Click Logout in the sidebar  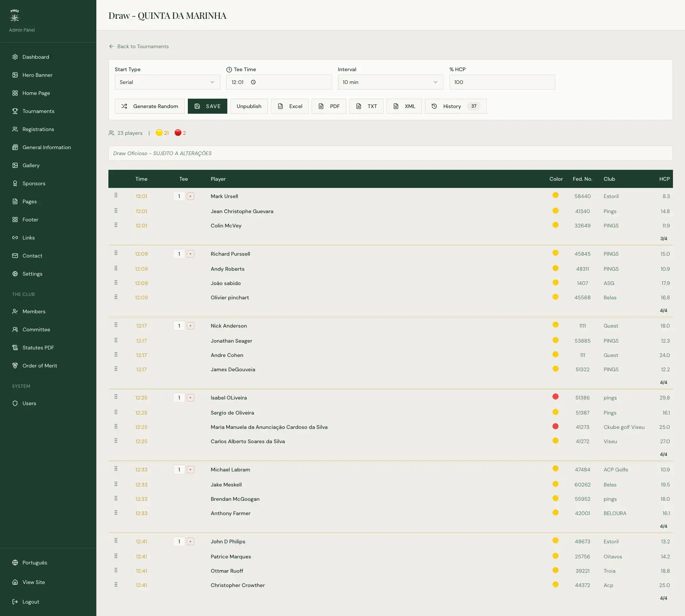pyautogui.click(x=48, y=602)
